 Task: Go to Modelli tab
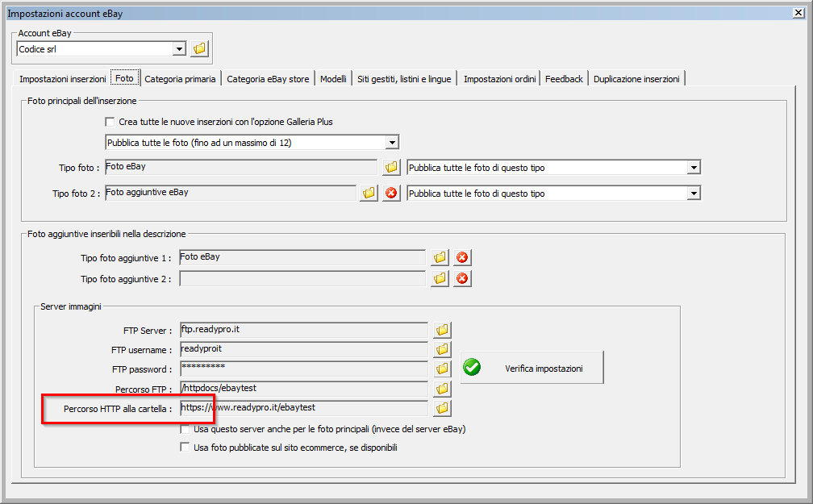click(333, 79)
